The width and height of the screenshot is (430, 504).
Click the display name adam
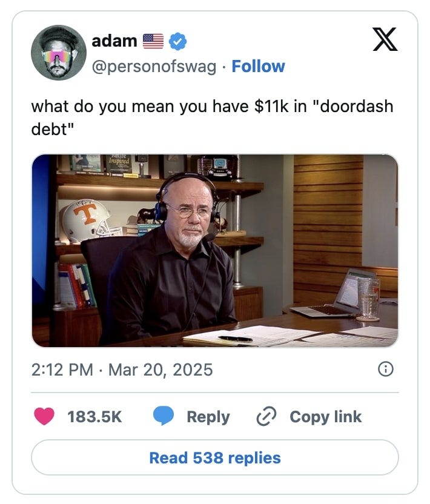pyautogui.click(x=114, y=41)
